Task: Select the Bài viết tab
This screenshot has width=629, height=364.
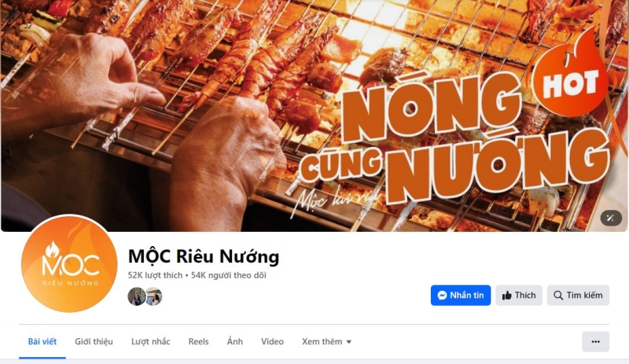Action: pyautogui.click(x=42, y=341)
